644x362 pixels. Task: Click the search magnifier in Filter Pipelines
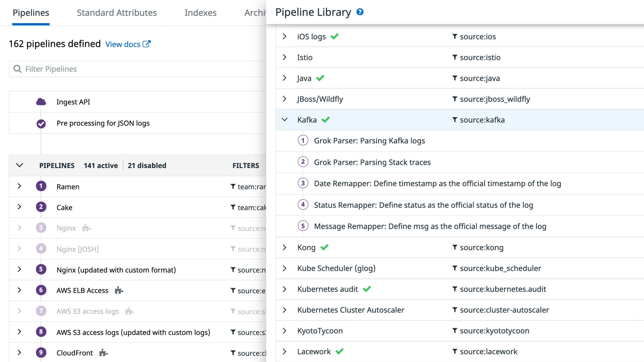pos(17,69)
